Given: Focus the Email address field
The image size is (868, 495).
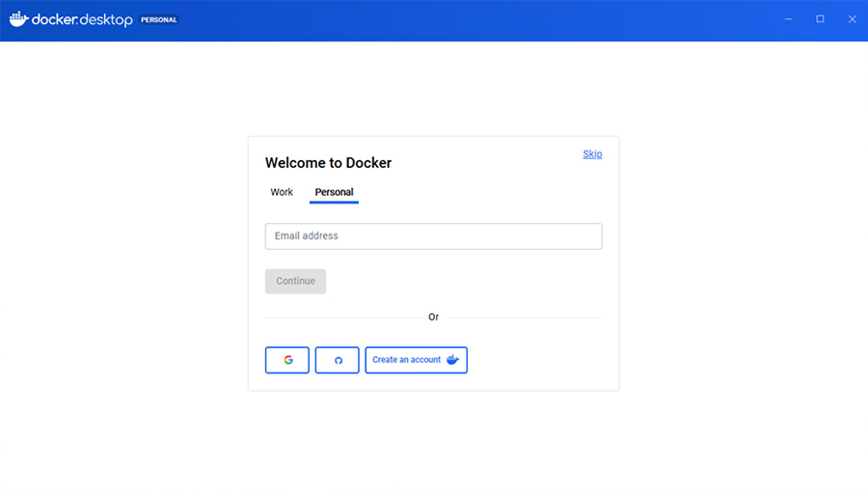Looking at the screenshot, I should point(433,236).
